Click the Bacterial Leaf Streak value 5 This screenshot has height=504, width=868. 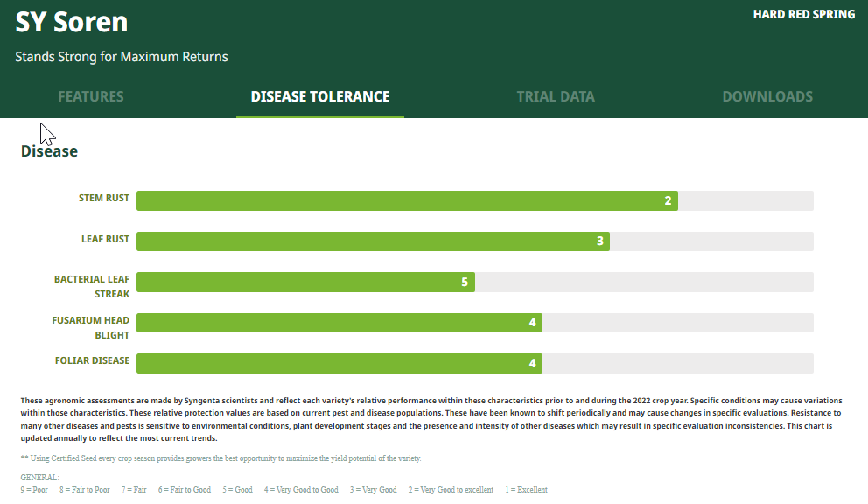tap(465, 282)
